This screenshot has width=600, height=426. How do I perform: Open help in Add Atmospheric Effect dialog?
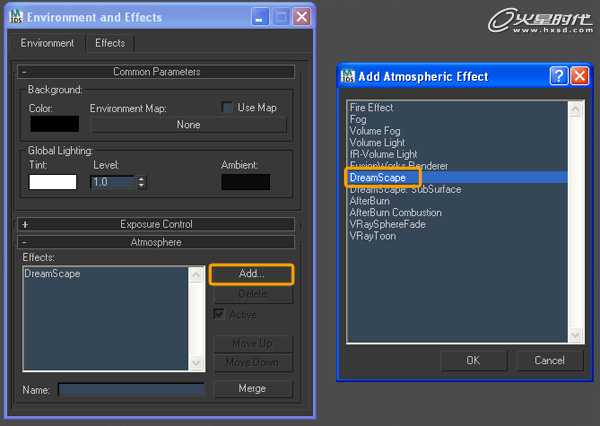558,75
